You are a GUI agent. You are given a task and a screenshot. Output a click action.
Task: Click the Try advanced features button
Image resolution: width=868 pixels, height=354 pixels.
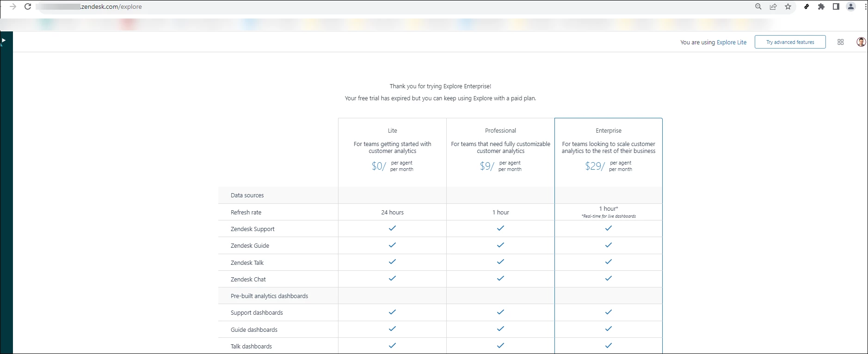(790, 42)
